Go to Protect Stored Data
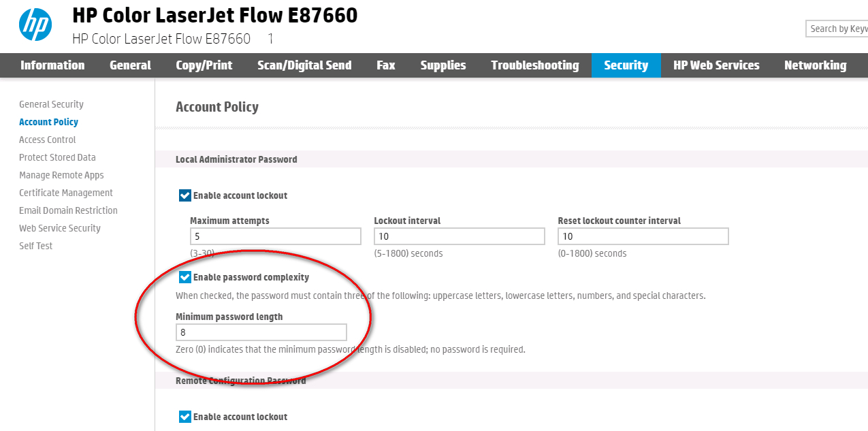This screenshot has width=868, height=431. [x=57, y=157]
